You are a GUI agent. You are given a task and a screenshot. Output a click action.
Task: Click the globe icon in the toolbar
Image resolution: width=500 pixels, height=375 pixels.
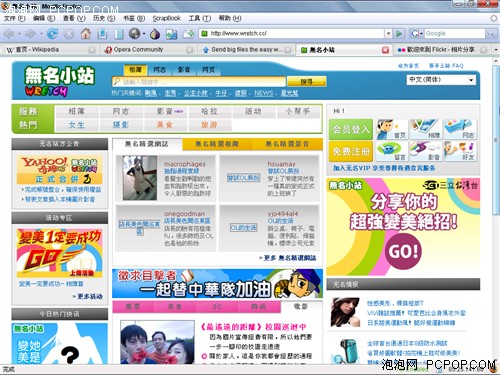tap(135, 33)
